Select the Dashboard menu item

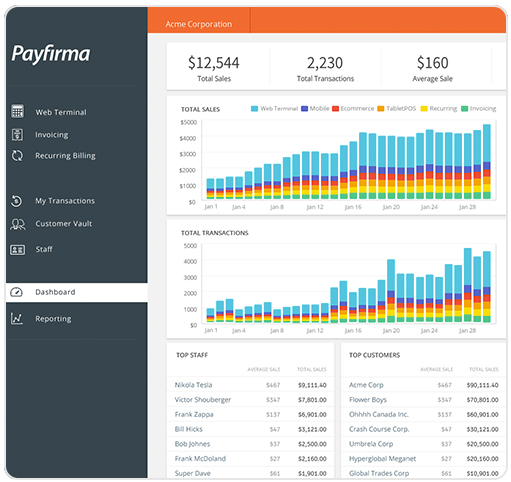point(77,292)
